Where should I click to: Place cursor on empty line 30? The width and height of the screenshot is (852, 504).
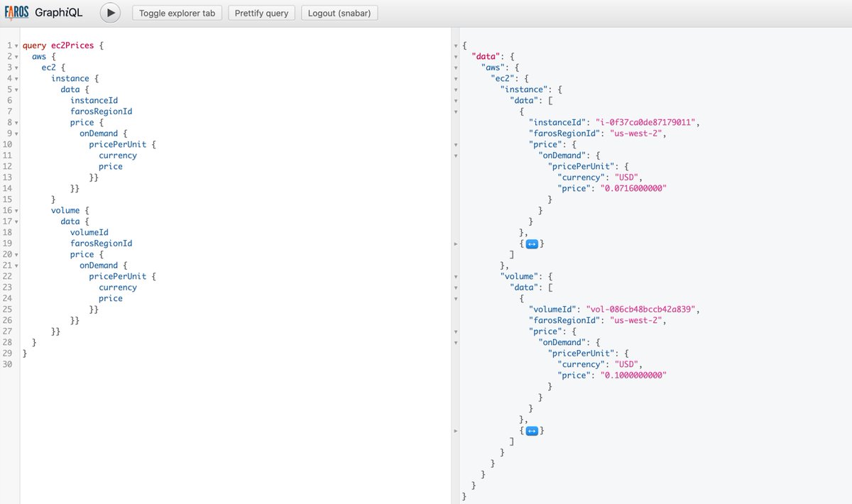pyautogui.click(x=236, y=364)
